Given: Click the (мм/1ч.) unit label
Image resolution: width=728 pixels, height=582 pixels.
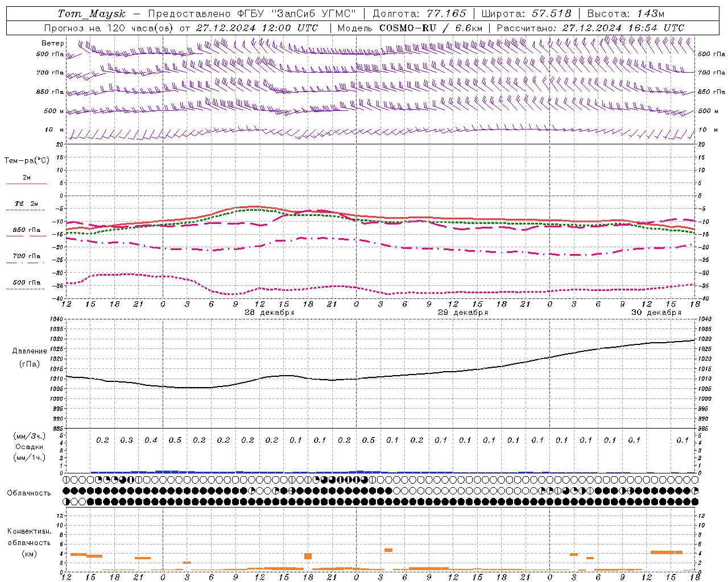Looking at the screenshot, I should click(x=30, y=458).
